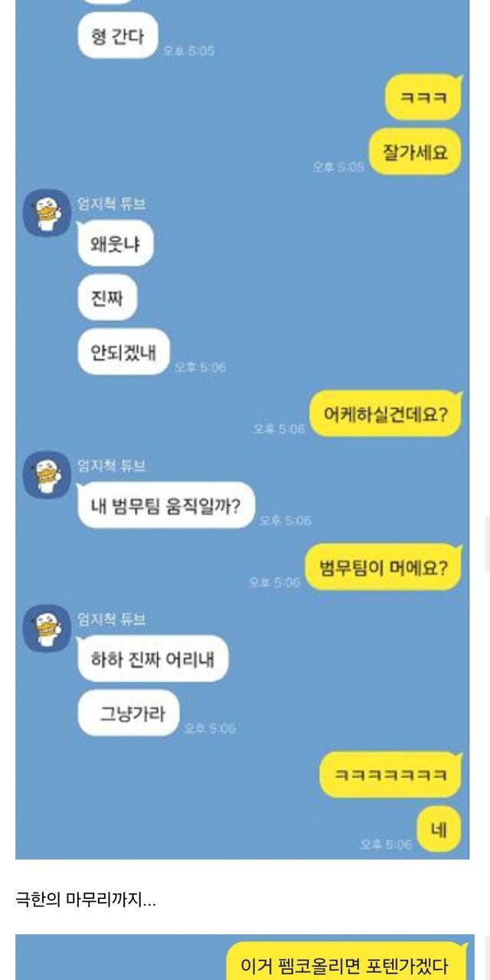The width and height of the screenshot is (490, 980).
Task: Tap the '왜웃냐' message bubble
Action: pyautogui.click(x=116, y=243)
